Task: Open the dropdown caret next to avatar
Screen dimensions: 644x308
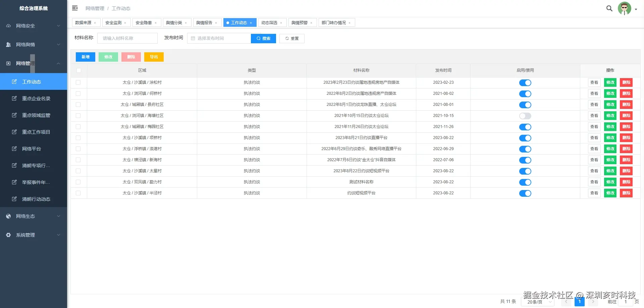Action: click(x=636, y=9)
